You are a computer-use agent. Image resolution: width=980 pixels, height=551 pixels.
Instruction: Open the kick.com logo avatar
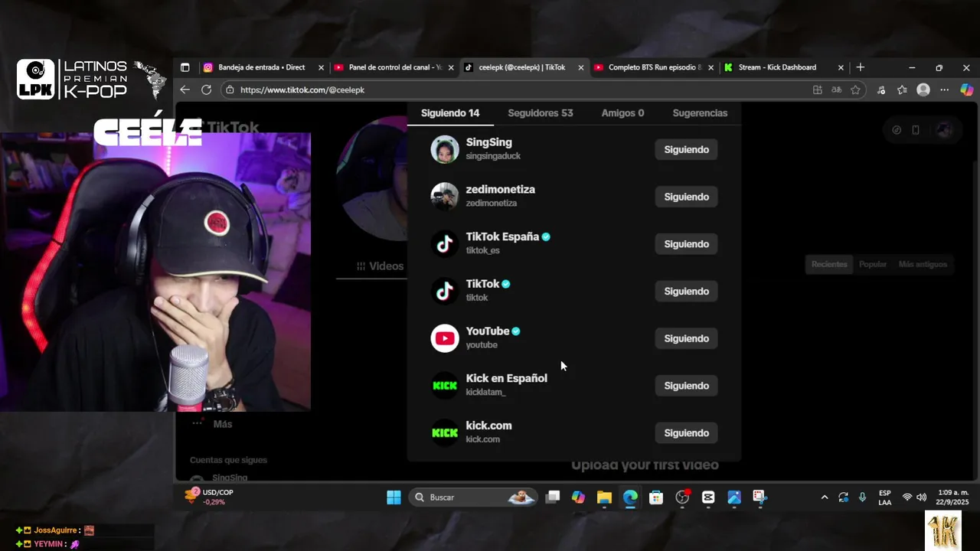(x=445, y=433)
